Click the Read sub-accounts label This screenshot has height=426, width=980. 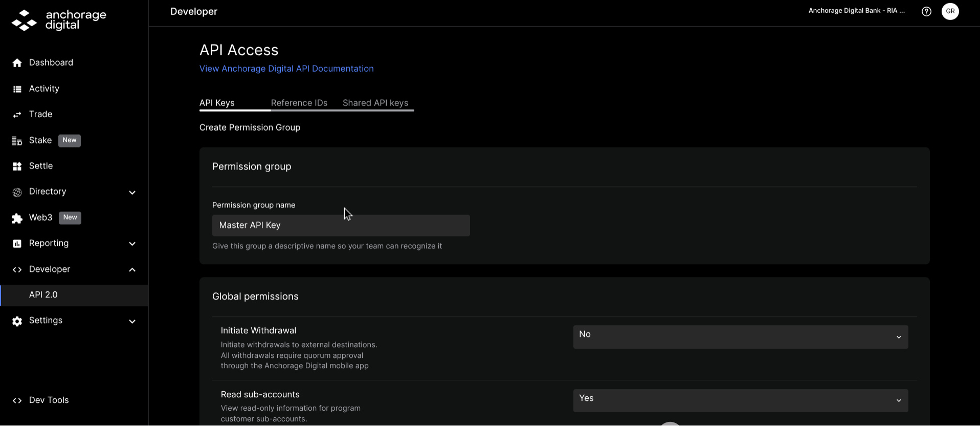pos(260,395)
